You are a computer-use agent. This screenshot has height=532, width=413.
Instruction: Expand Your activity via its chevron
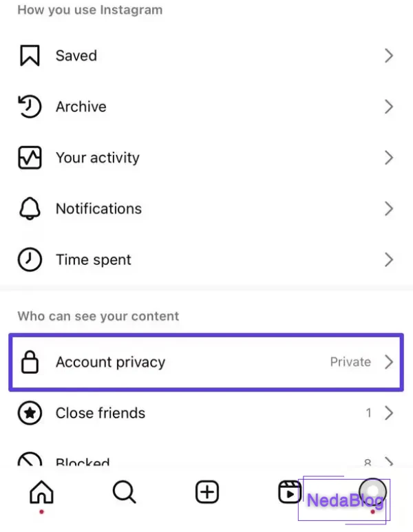pyautogui.click(x=389, y=158)
